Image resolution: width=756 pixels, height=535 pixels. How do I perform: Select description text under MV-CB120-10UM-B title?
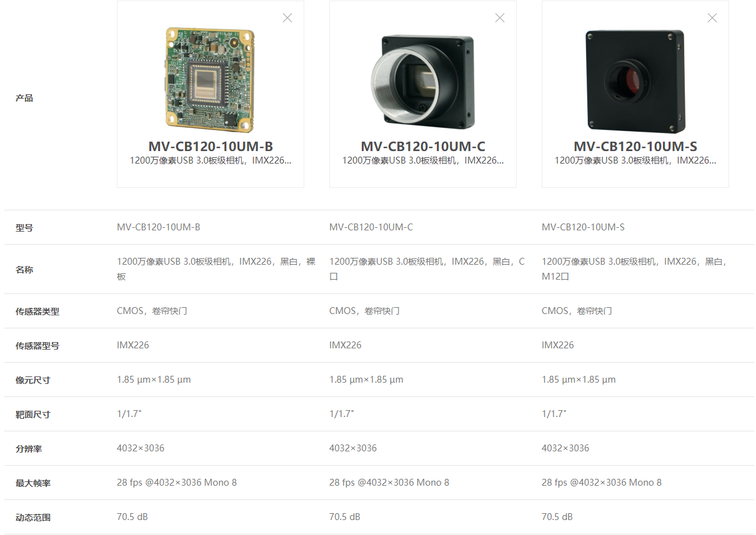point(211,160)
